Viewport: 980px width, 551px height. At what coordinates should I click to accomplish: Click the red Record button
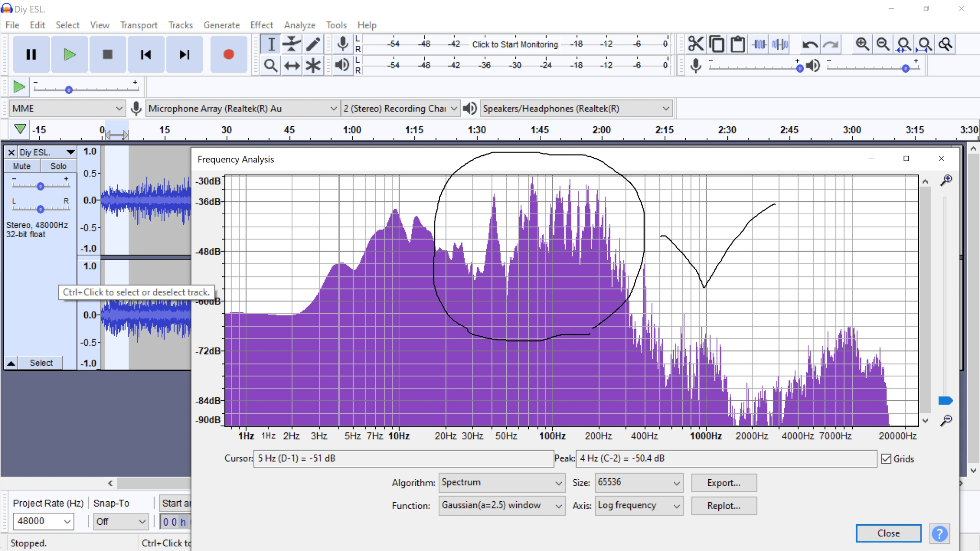coord(228,55)
